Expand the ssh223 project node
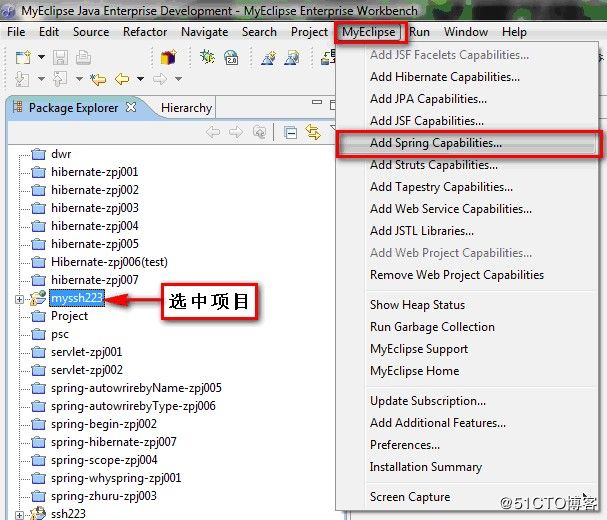 (x=19, y=515)
